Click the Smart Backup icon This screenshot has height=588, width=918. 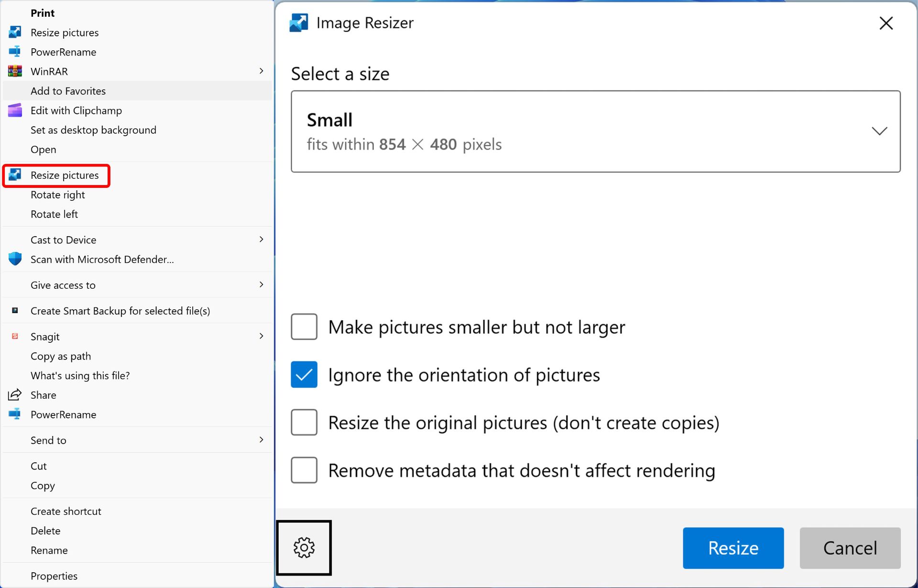15,311
